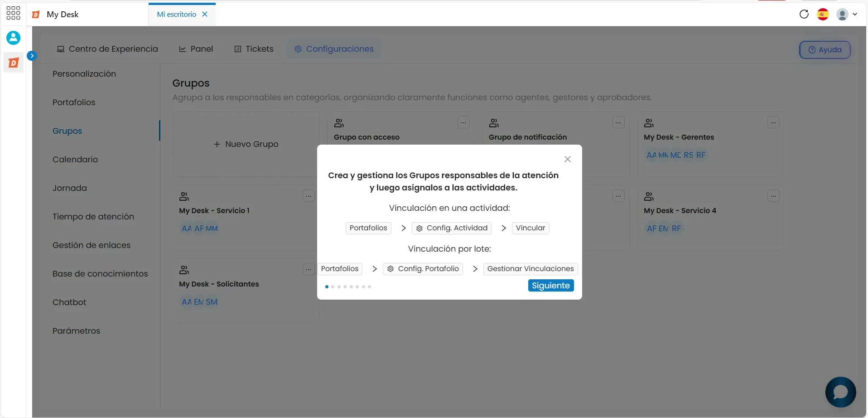
Task: Open Gestión de enlaces section
Action: tap(92, 245)
